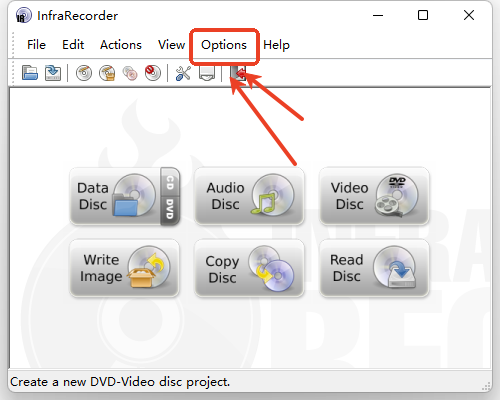Open the Help menu
The width and height of the screenshot is (500, 400).
(276, 45)
